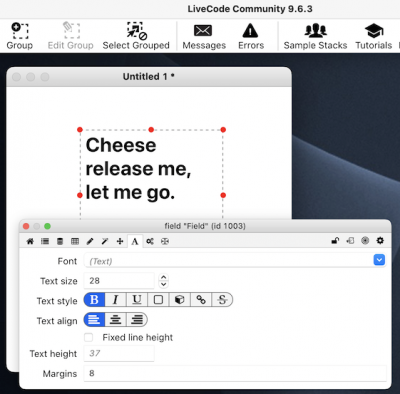
Task: Open Tutorials graduation cap icon
Action: pyautogui.click(x=374, y=31)
